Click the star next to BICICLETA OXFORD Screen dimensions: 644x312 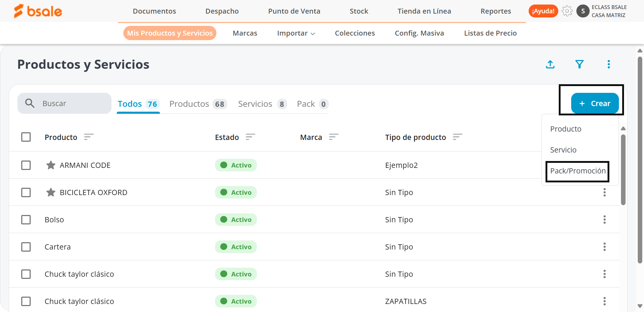coord(51,192)
